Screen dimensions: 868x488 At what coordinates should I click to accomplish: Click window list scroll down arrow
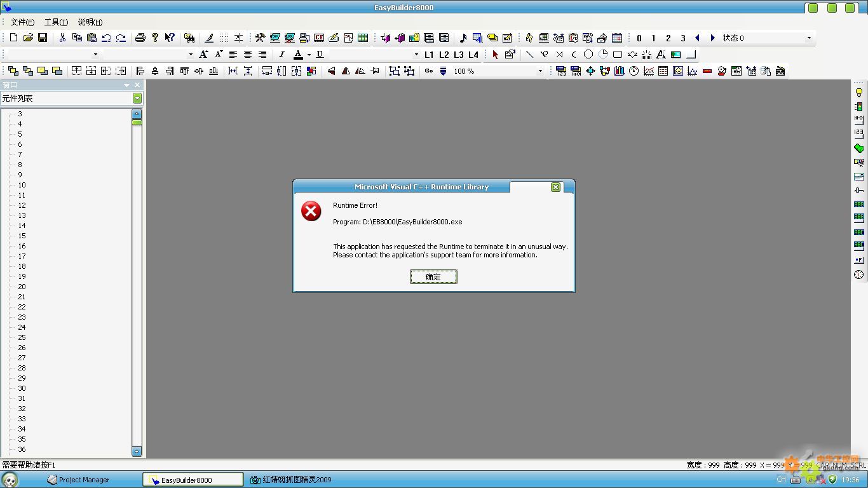tap(137, 451)
